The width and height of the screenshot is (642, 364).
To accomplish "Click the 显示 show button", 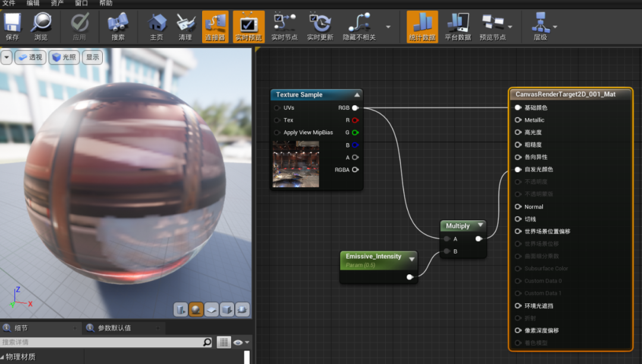I will [93, 57].
